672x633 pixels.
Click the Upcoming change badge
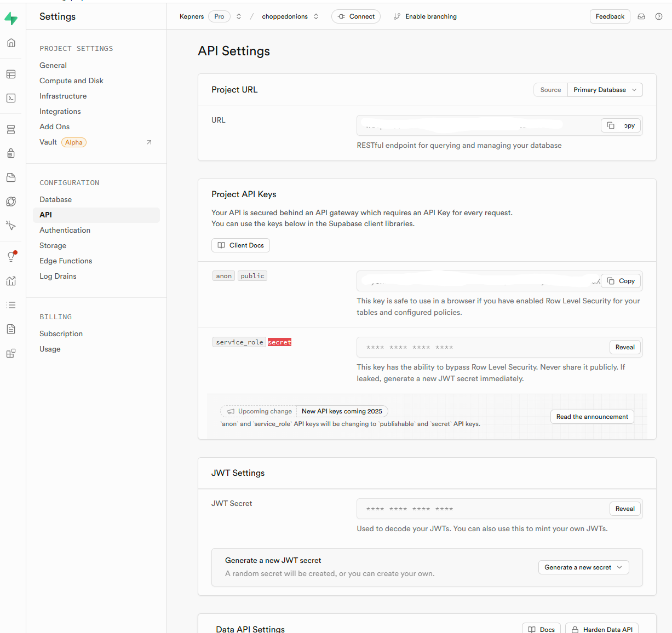point(259,411)
